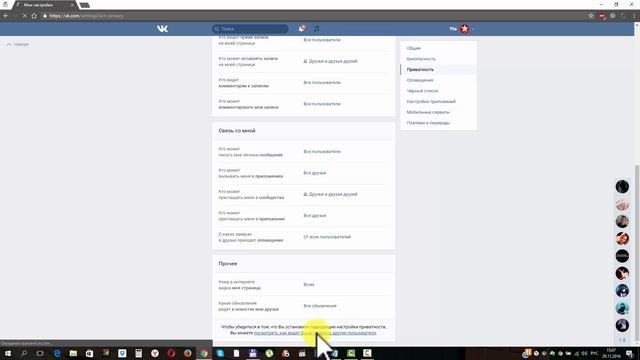Open the new tab button

click(x=84, y=5)
